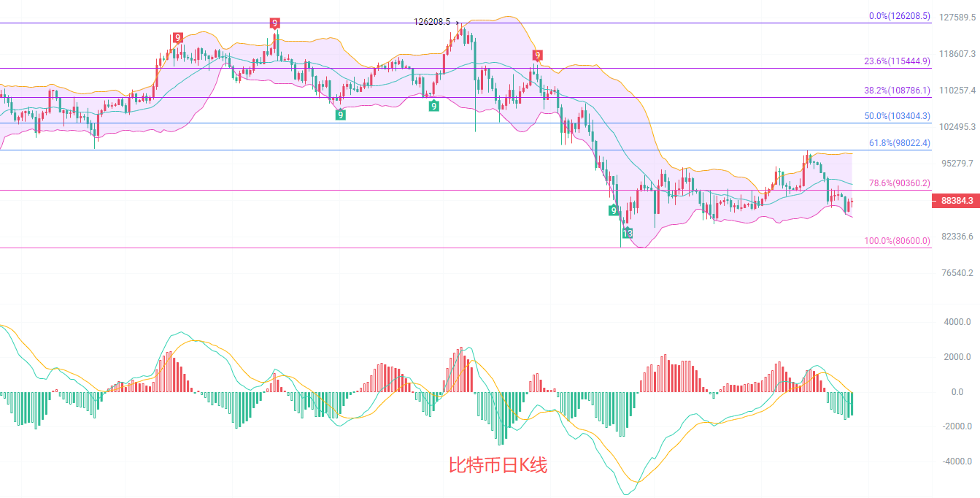
Task: Select the red 88384.3 current price tag
Action: (x=955, y=200)
